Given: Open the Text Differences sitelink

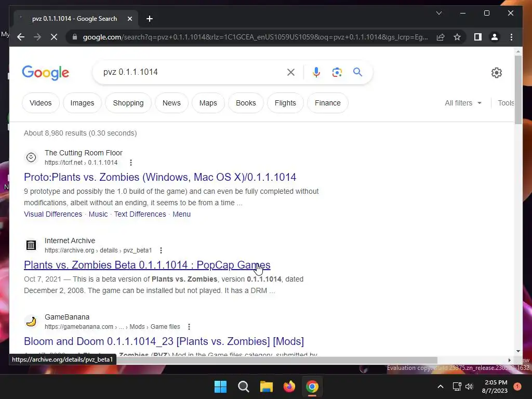Looking at the screenshot, I should pos(140,214).
